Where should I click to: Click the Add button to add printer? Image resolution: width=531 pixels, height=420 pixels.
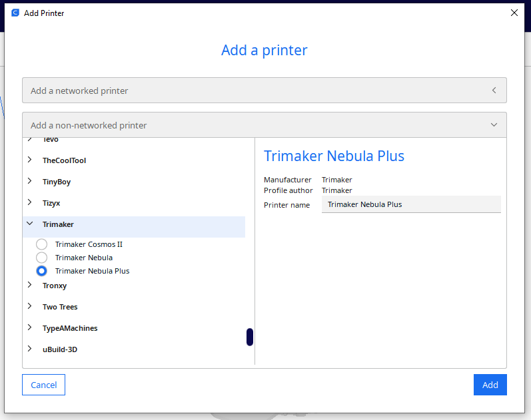(x=490, y=385)
